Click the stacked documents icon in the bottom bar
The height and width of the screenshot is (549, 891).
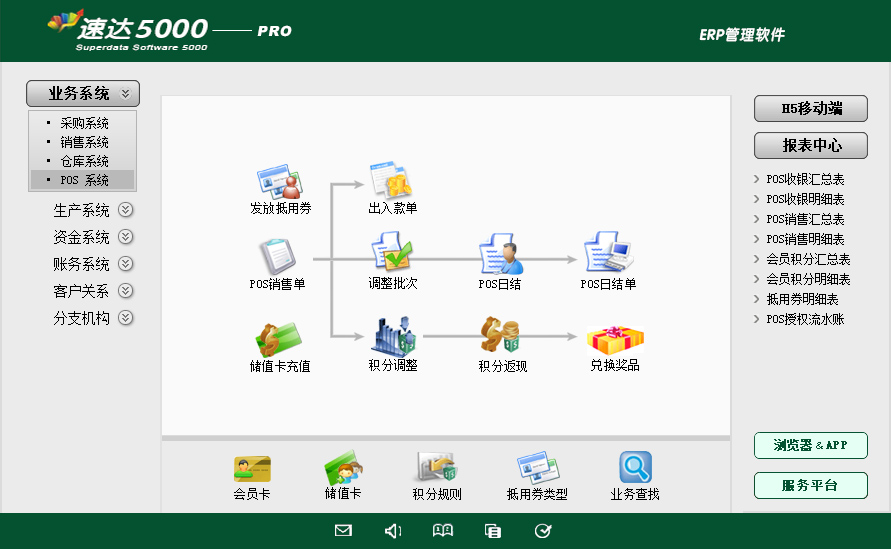(493, 531)
